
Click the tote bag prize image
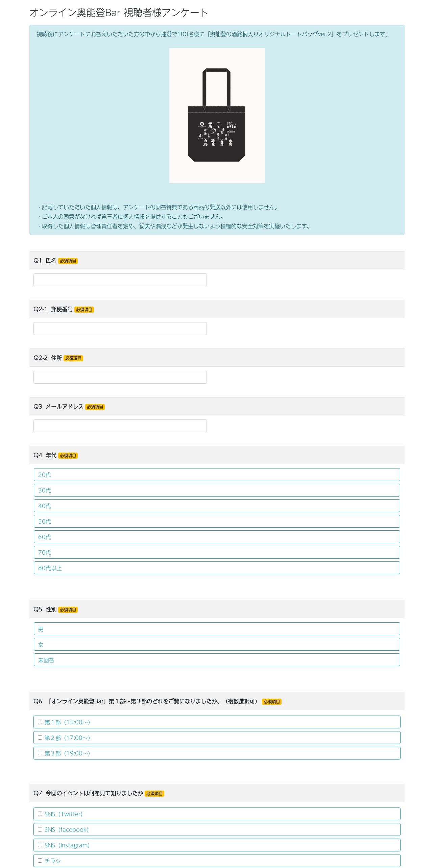click(x=217, y=116)
